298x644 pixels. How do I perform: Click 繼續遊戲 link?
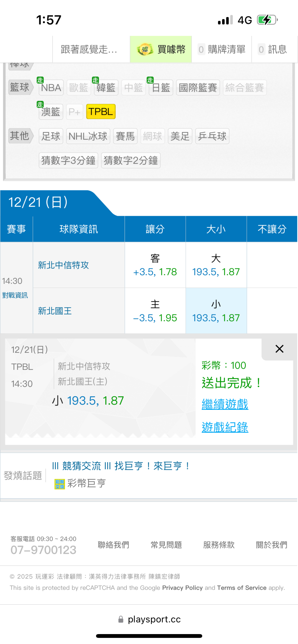225,404
